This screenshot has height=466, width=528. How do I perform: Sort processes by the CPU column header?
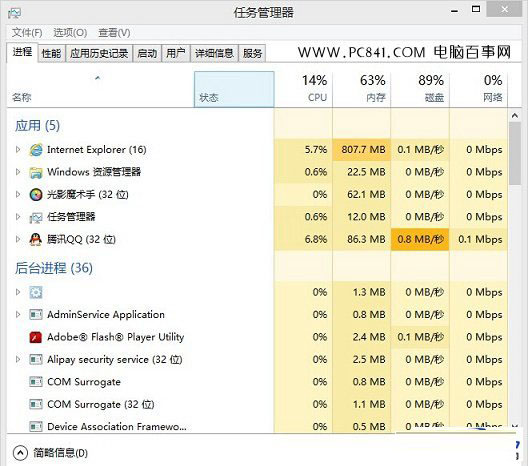303,89
